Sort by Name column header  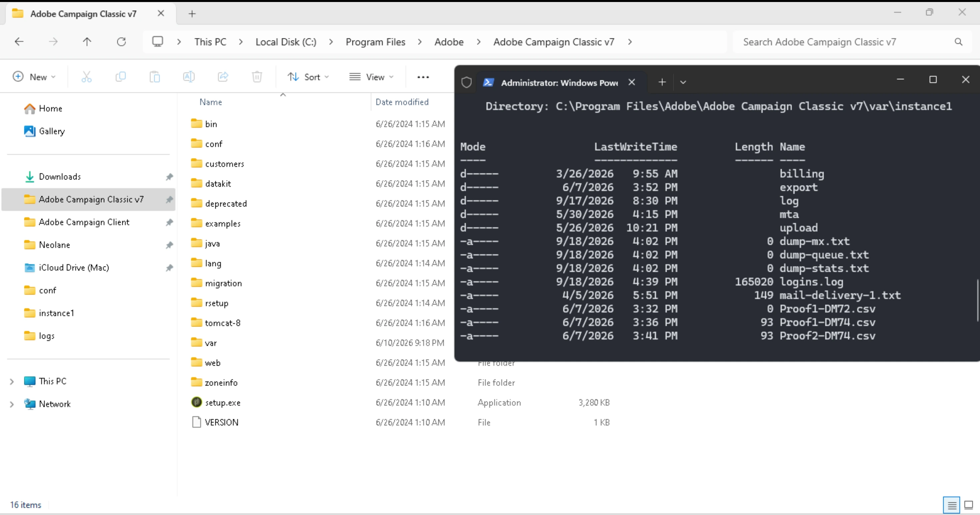(x=211, y=102)
